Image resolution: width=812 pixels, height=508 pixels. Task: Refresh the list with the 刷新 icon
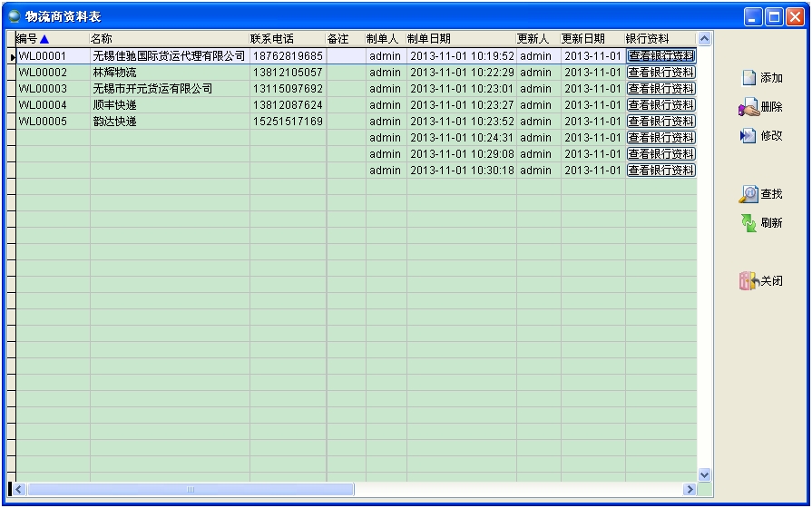click(748, 223)
